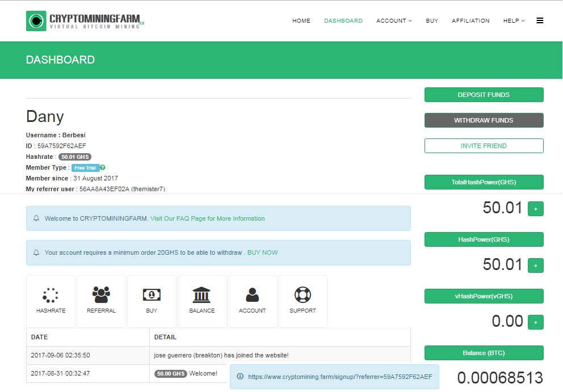The width and height of the screenshot is (563, 392).
Task: Open the Buy tile with money icon
Action: pos(152,301)
